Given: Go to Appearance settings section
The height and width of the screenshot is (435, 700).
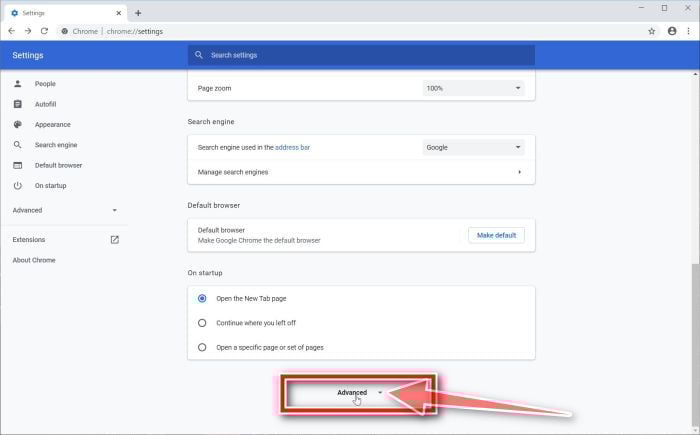Looking at the screenshot, I should pos(53,125).
